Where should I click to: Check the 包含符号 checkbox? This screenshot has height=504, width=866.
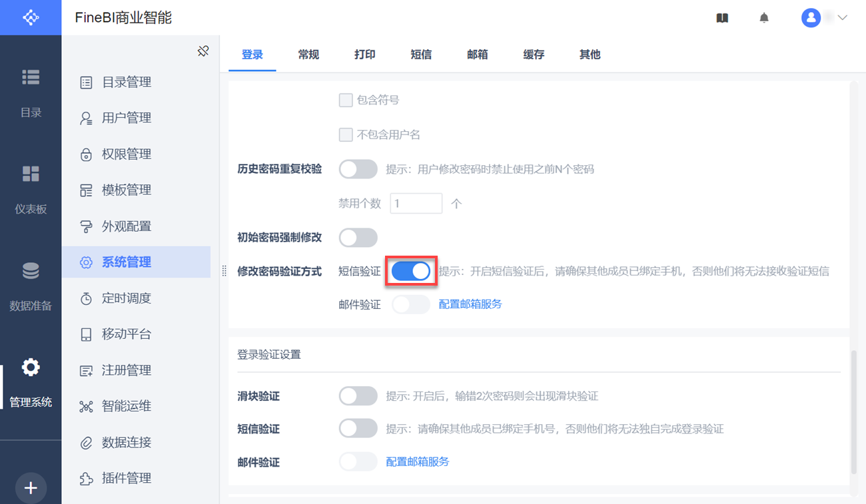(x=346, y=101)
